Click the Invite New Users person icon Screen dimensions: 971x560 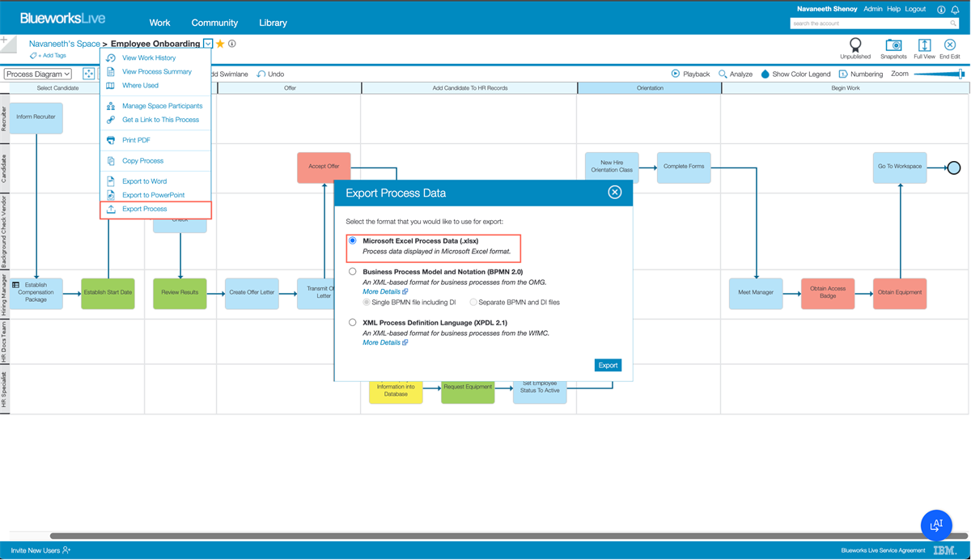click(x=66, y=550)
